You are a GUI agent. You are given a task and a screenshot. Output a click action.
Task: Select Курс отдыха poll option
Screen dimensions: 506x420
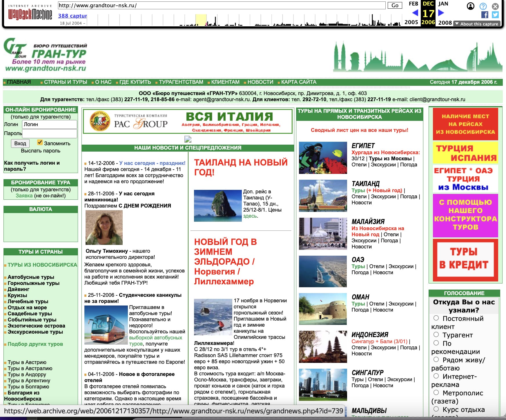click(436, 409)
